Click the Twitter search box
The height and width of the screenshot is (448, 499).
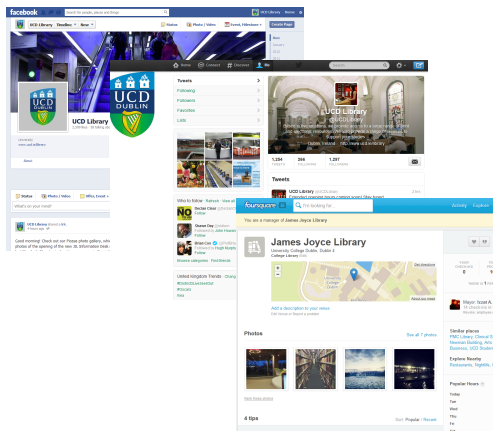click(359, 65)
